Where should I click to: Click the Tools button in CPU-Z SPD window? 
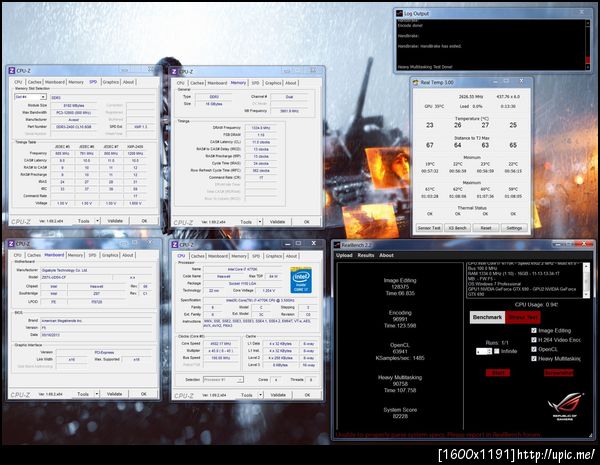point(83,221)
